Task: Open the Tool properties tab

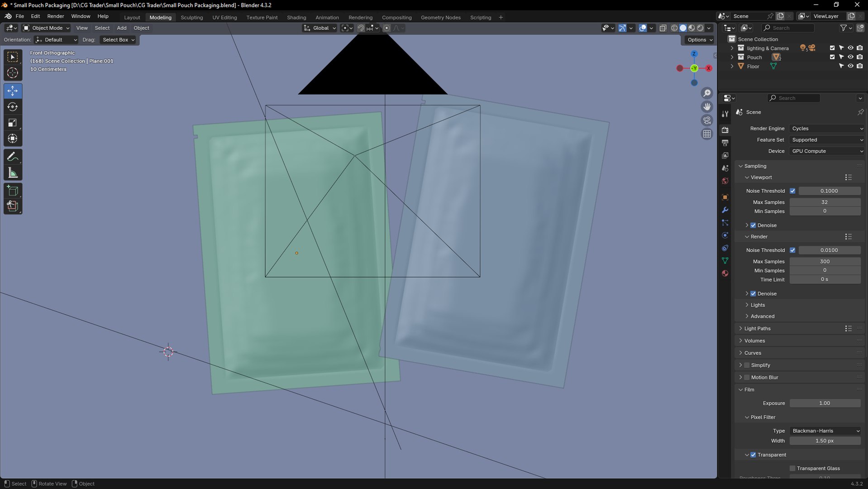Action: (x=725, y=113)
